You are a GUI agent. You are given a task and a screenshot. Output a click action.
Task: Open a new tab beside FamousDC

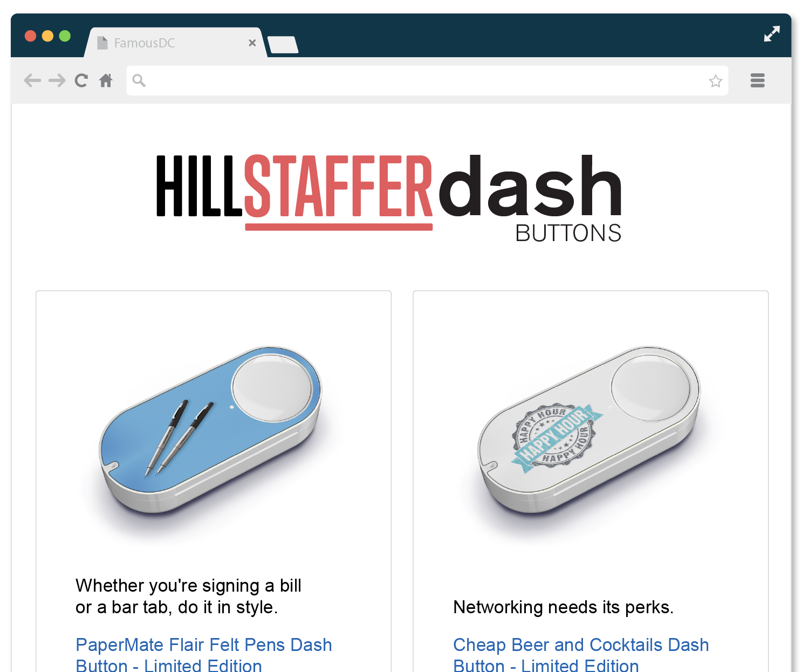(283, 45)
